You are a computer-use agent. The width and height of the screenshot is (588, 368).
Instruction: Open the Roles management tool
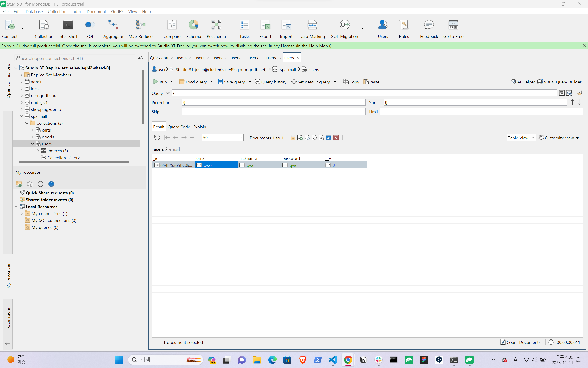point(404,29)
